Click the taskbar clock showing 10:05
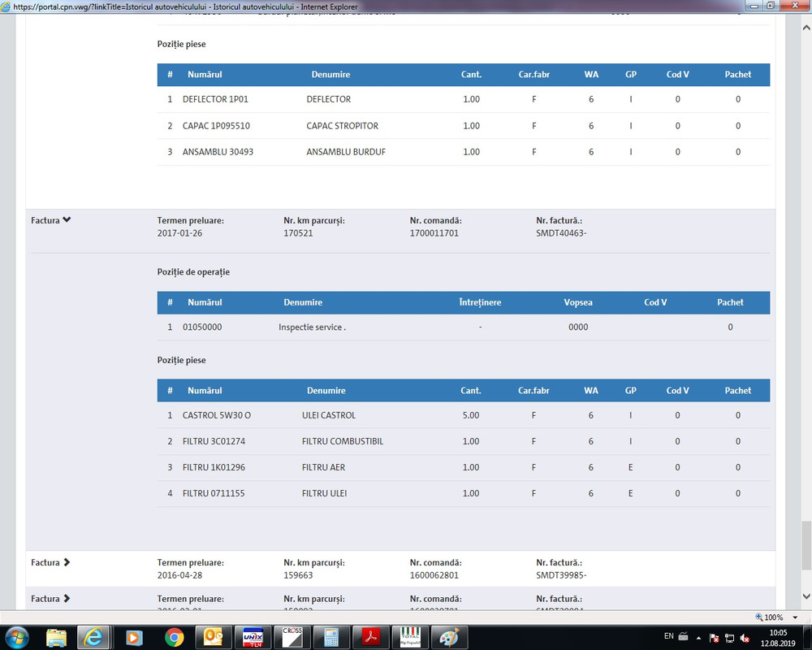The width and height of the screenshot is (812, 650). pyautogui.click(x=778, y=638)
